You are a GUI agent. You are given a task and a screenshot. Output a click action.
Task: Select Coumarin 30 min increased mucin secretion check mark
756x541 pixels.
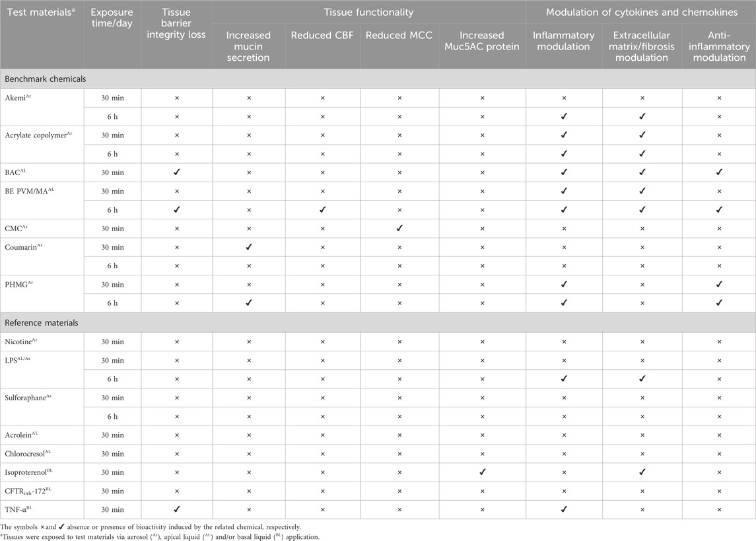249,247
